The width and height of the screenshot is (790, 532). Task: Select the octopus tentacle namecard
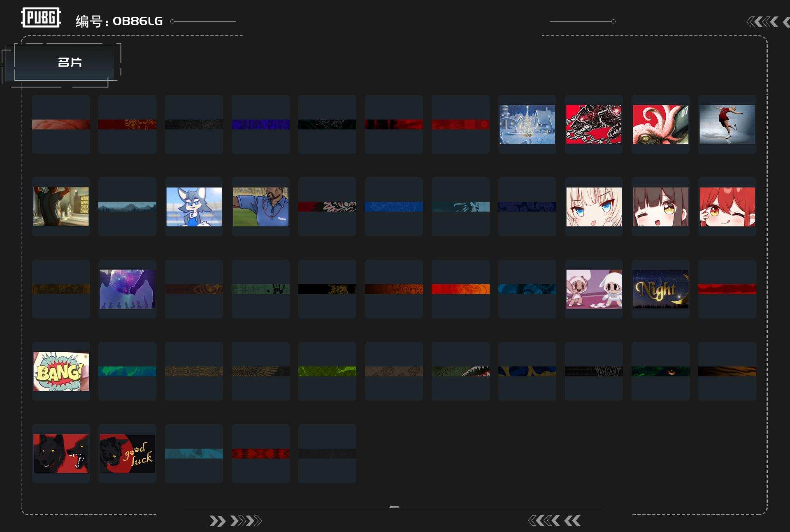pos(660,124)
